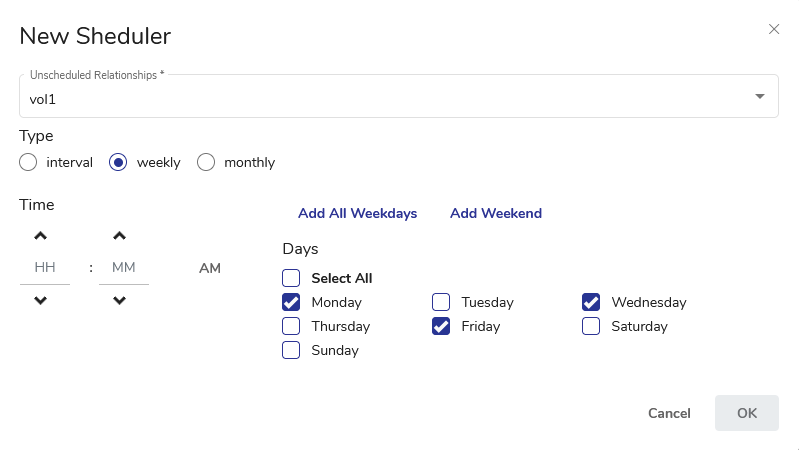The width and height of the screenshot is (799, 450).
Task: Confirm with the OK button
Action: click(x=746, y=413)
